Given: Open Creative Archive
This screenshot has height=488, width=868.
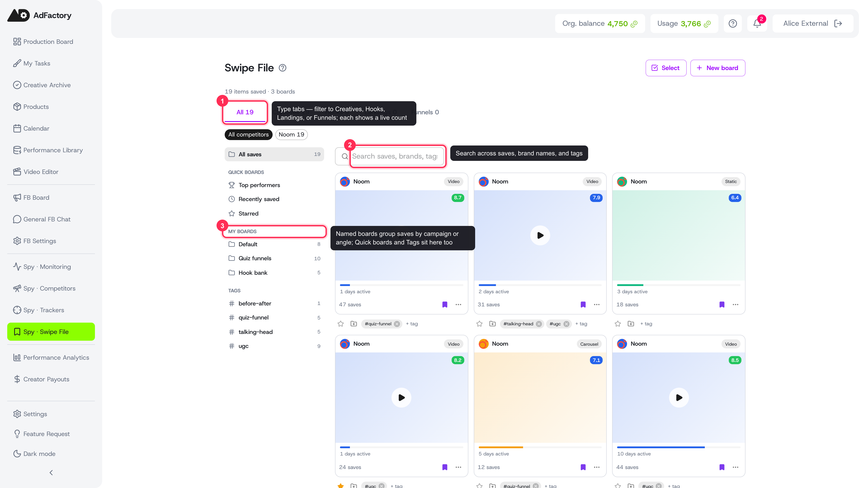Looking at the screenshot, I should coord(51,85).
